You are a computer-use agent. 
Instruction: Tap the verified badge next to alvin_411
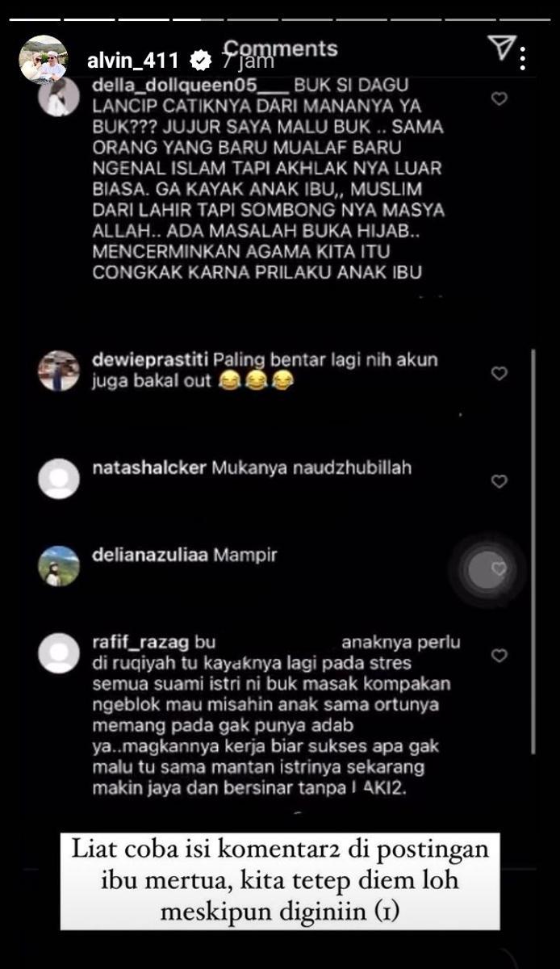tap(199, 60)
